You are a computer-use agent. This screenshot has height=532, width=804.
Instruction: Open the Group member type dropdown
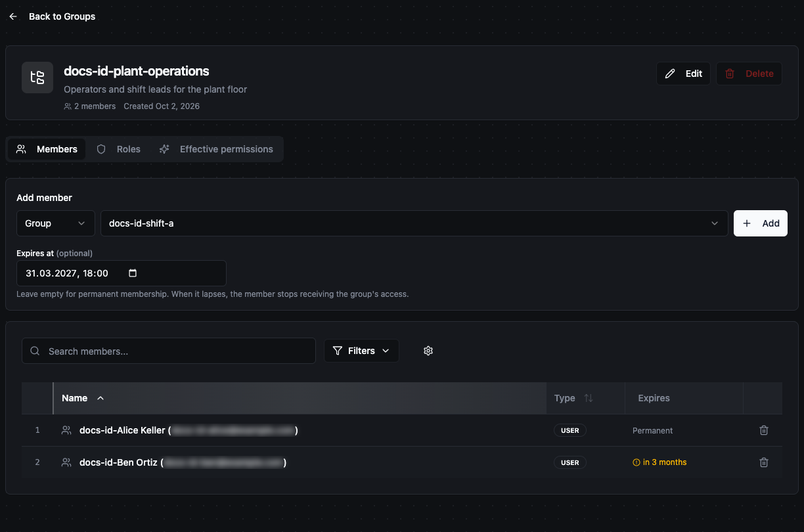[x=56, y=223]
